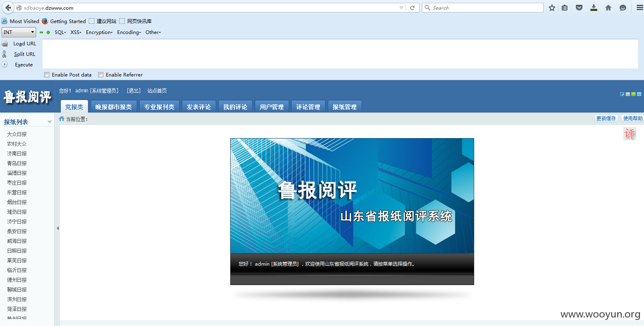Select the green theme color swatch
The height and width of the screenshot is (326, 644).
tap(633, 94)
